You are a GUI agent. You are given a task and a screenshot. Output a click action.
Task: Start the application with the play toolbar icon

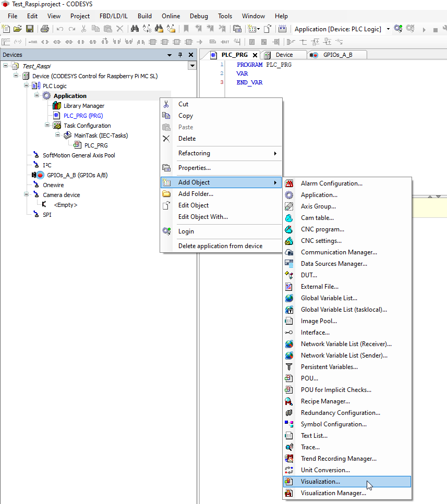pos(424,29)
